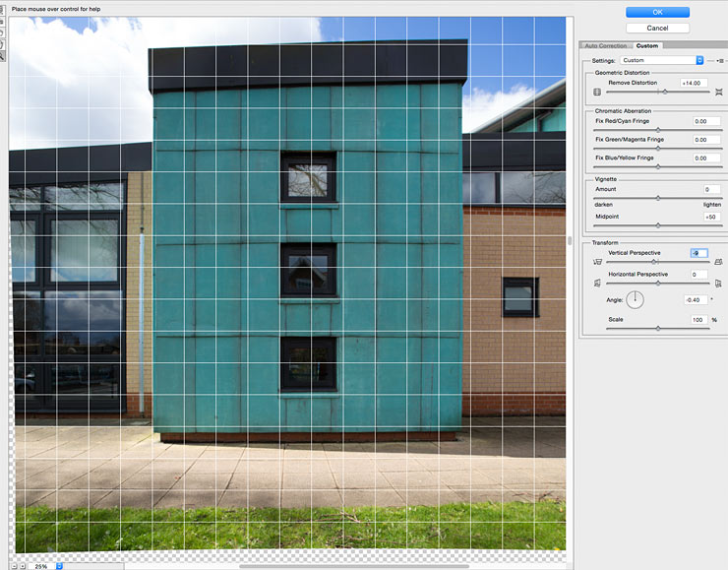This screenshot has height=570, width=728.
Task: Click the Cancel button
Action: tap(657, 28)
